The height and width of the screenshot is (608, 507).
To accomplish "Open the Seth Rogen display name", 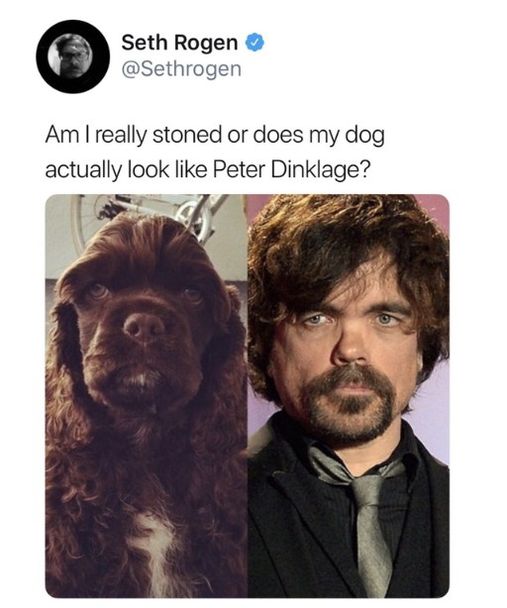I will click(x=179, y=42).
